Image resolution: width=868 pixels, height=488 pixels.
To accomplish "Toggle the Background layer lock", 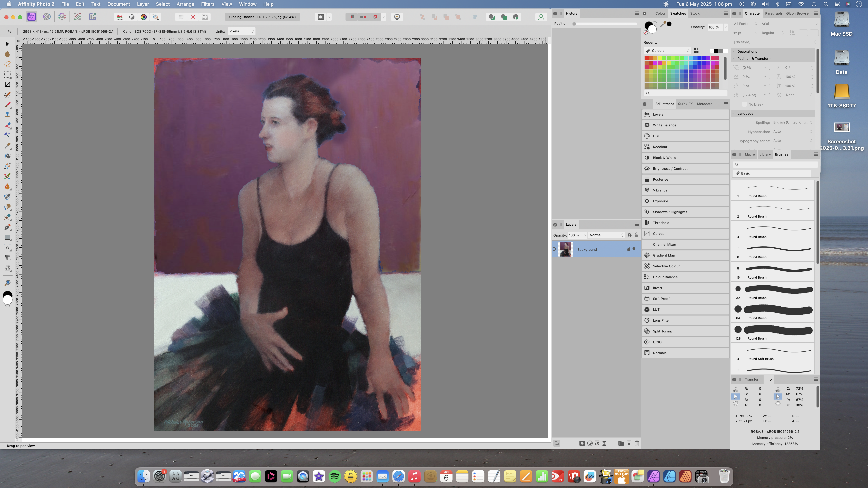I will click(x=628, y=249).
